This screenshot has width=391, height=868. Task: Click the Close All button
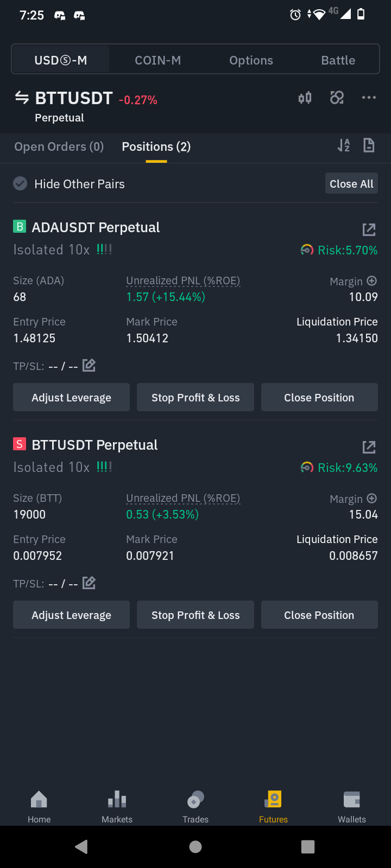coord(351,184)
